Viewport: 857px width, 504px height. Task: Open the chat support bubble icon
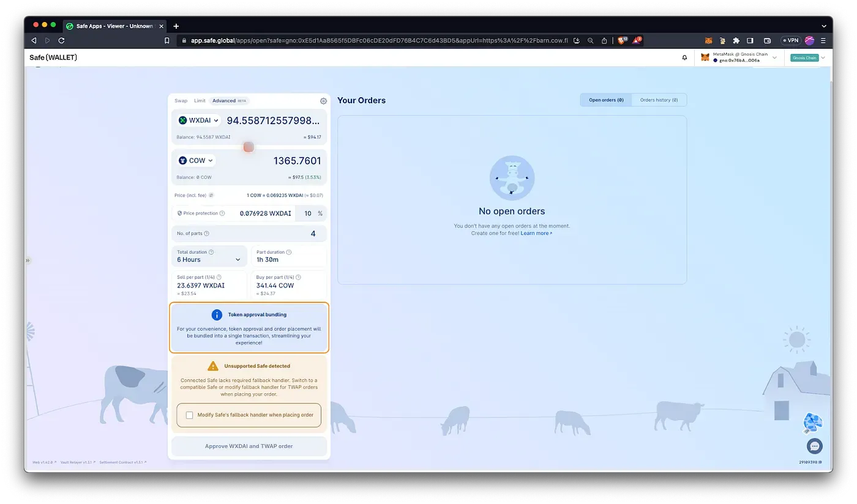coord(814,446)
